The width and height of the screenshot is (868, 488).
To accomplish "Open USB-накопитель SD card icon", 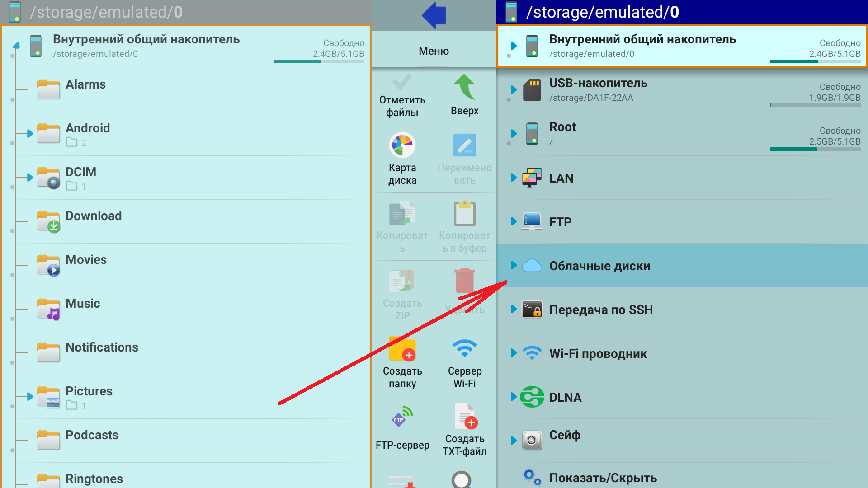I will (x=532, y=90).
